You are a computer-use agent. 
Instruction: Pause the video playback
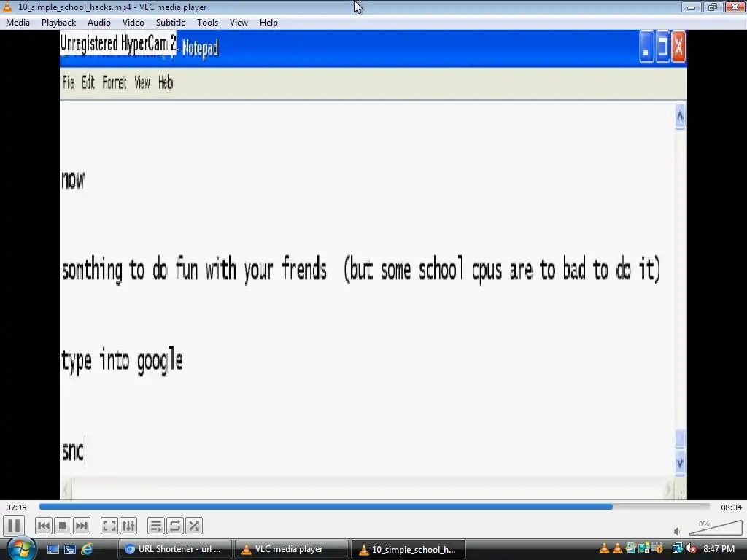point(14,526)
